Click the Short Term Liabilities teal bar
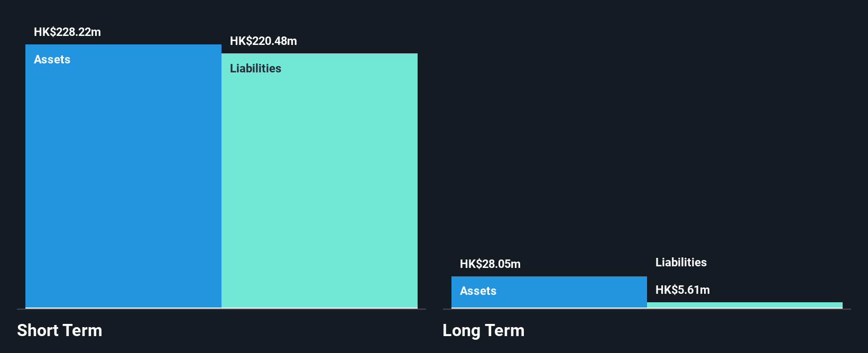The image size is (868, 353). point(319,180)
